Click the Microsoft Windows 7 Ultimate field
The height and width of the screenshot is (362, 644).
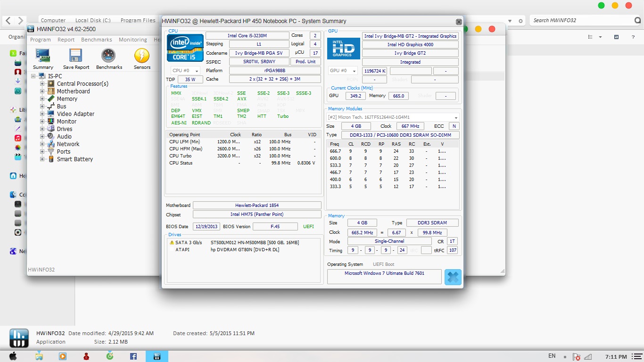point(384,277)
